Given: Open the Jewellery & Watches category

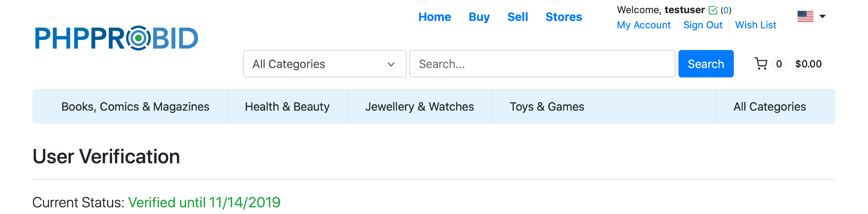Looking at the screenshot, I should 420,106.
